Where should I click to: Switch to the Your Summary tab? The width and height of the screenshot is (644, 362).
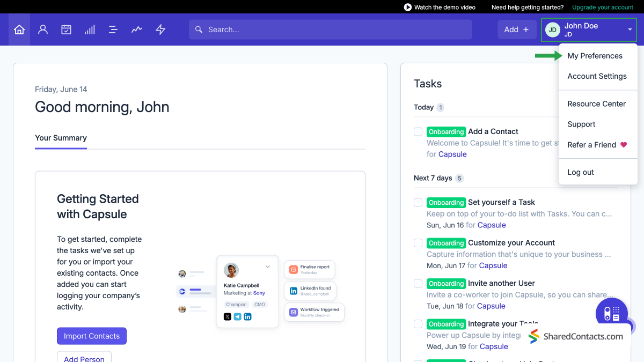pyautogui.click(x=61, y=138)
